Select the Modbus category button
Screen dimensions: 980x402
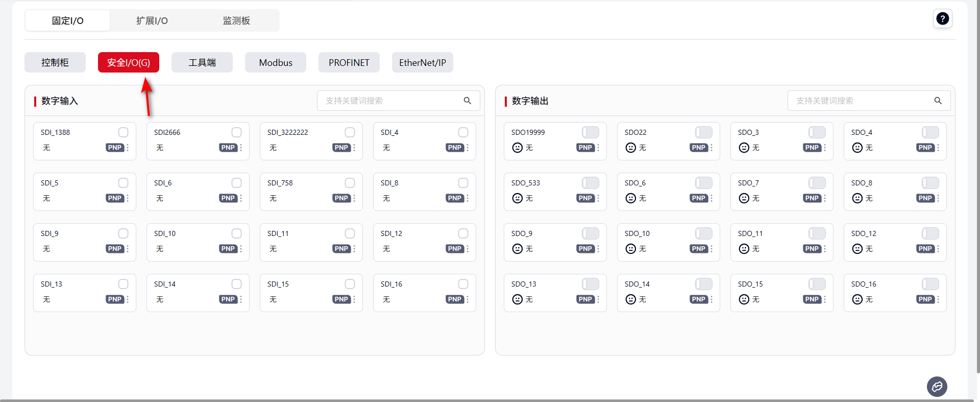click(x=276, y=62)
